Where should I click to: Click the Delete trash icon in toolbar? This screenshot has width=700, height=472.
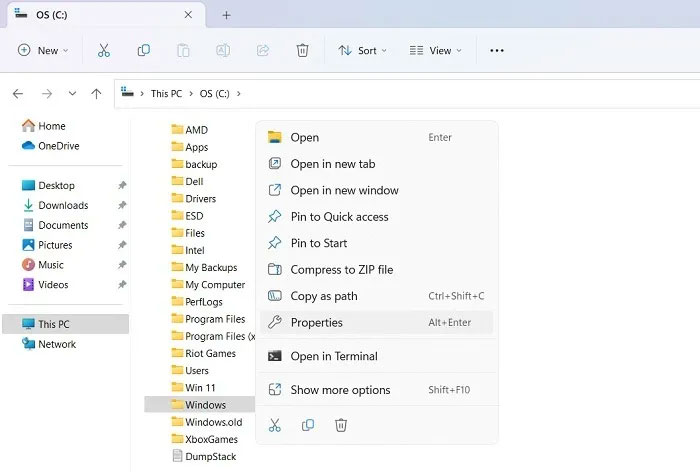[302, 50]
